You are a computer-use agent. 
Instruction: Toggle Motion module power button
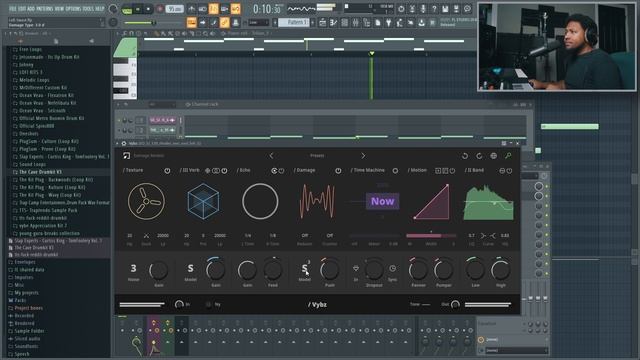(452, 171)
